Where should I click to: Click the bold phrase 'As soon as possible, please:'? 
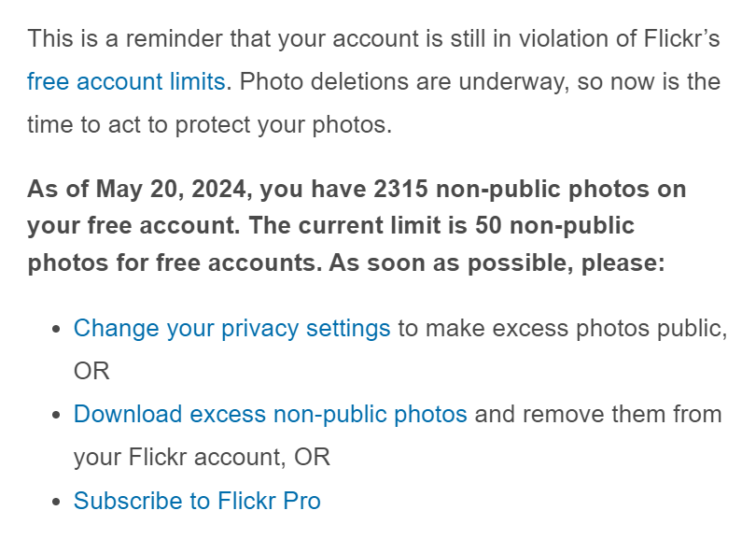pos(497,263)
